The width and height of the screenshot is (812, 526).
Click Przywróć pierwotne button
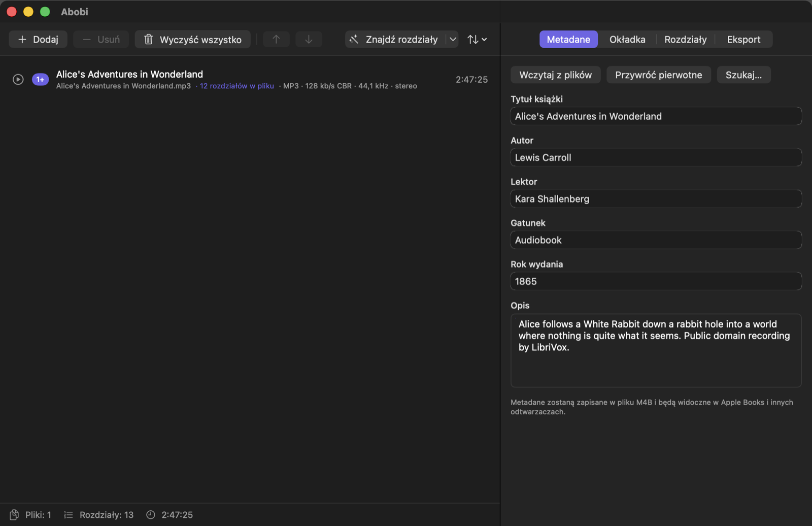click(x=659, y=75)
